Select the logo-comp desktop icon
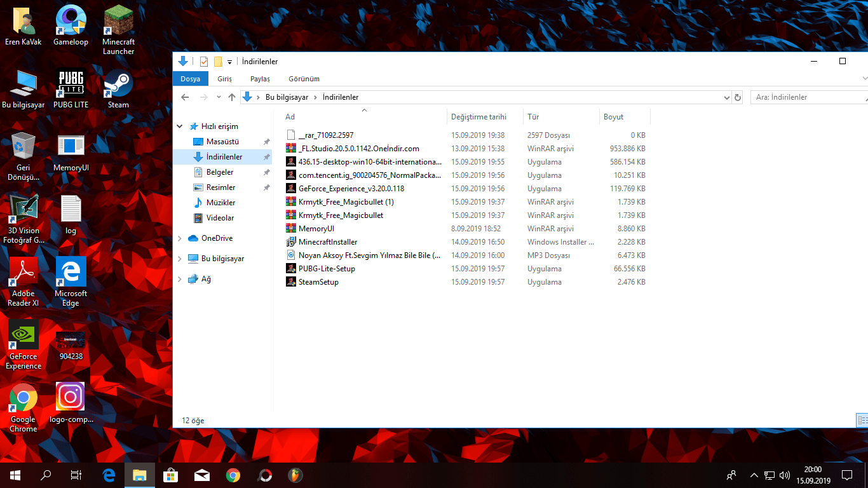The height and width of the screenshot is (488, 868). tap(71, 403)
